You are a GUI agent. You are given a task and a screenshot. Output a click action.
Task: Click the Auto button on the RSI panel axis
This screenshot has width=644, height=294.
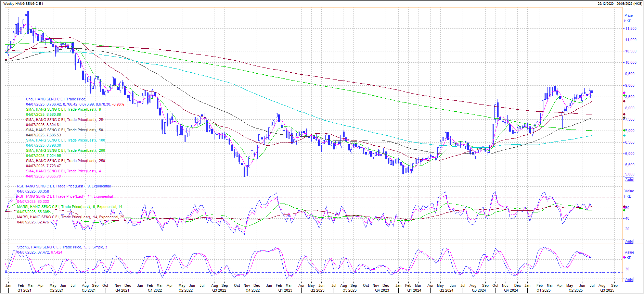pyautogui.click(x=629, y=241)
